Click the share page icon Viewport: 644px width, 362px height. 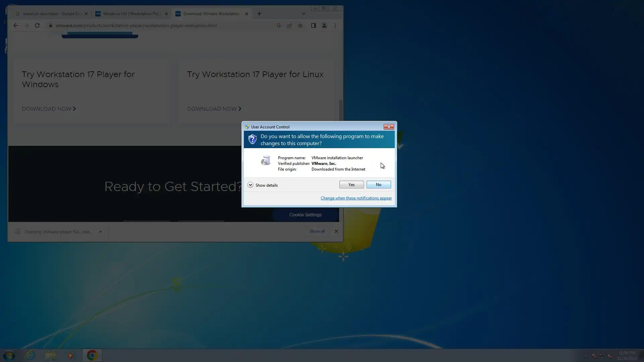tap(289, 25)
